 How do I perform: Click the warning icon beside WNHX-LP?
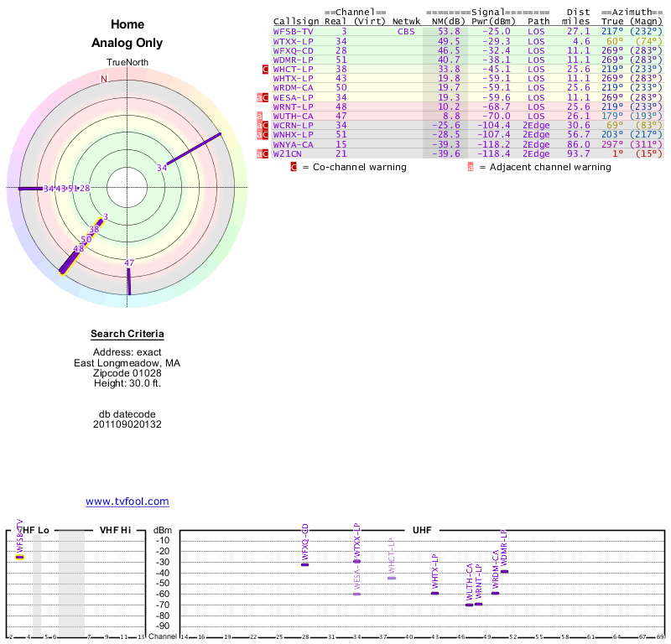tap(263, 135)
